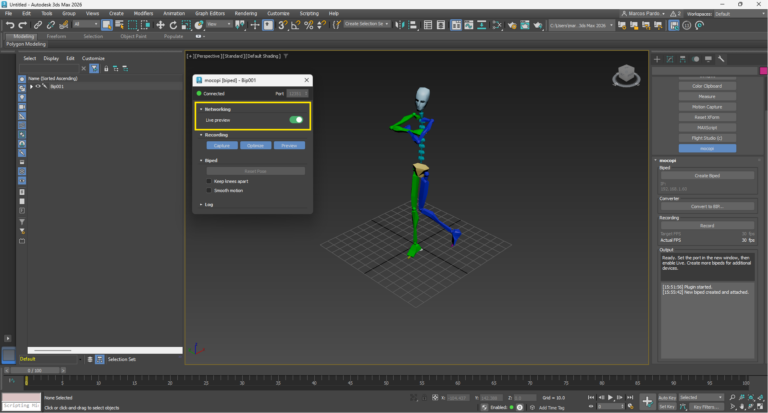Open the selection filter All dropdown
The image size is (768, 413).
click(86, 24)
